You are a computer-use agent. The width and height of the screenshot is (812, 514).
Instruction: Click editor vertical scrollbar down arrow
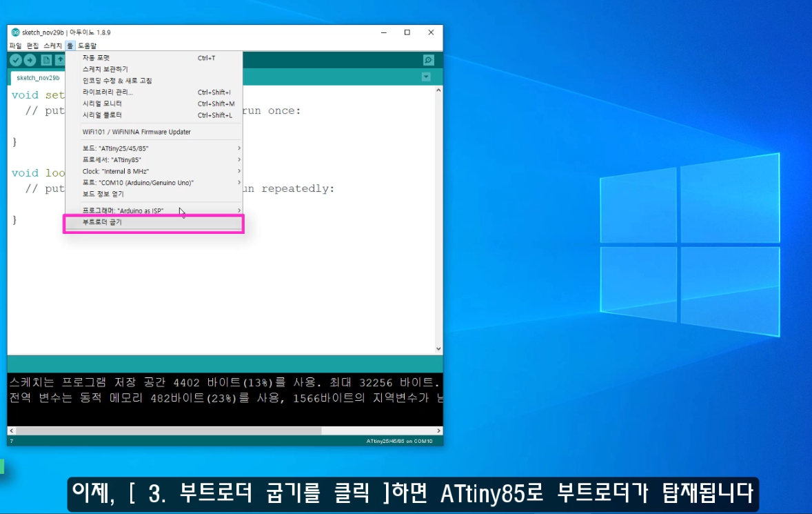pyautogui.click(x=438, y=348)
